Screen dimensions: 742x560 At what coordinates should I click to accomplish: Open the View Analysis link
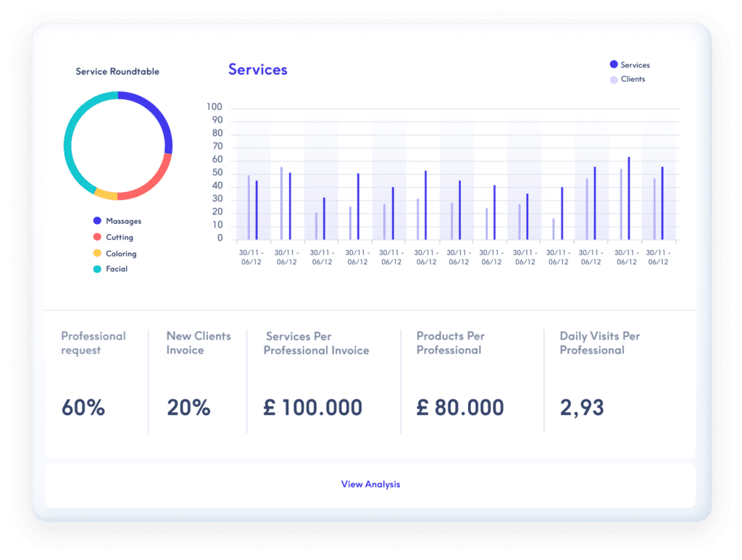370,484
